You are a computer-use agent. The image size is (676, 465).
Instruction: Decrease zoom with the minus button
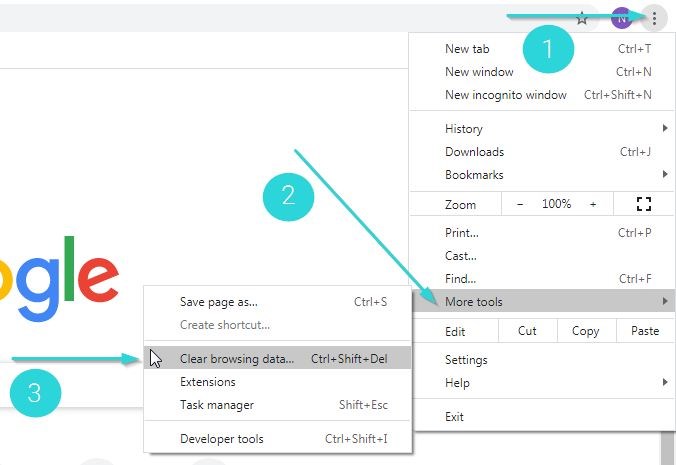520,204
